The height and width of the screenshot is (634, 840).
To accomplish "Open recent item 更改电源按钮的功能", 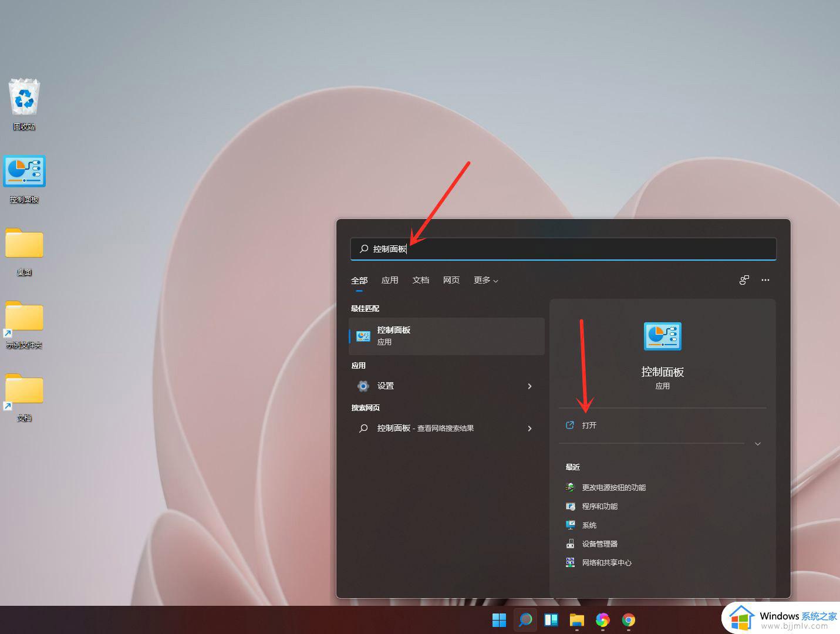I will tap(614, 487).
